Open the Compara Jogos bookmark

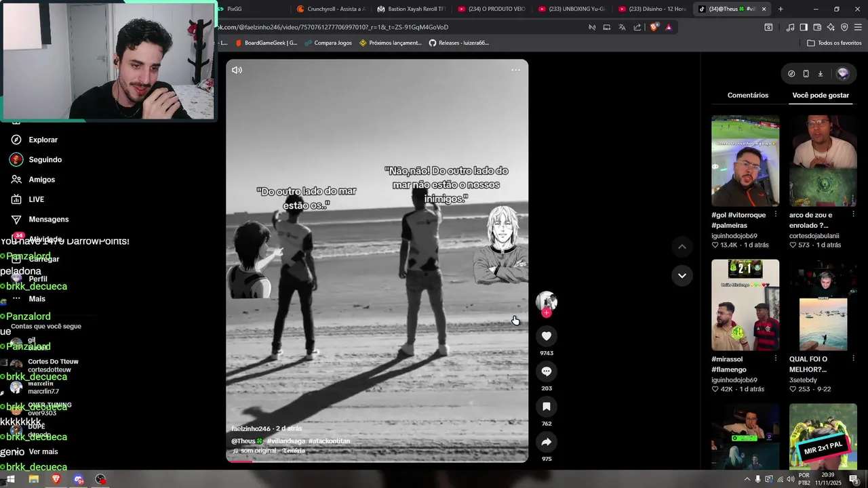[328, 43]
